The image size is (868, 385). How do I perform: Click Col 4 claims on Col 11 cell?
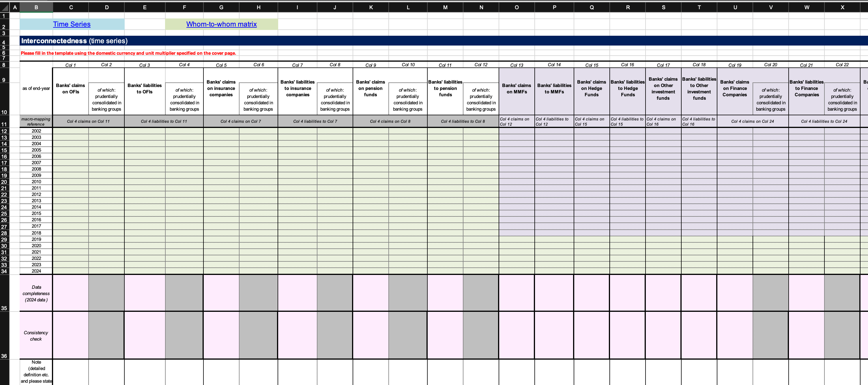[88, 122]
